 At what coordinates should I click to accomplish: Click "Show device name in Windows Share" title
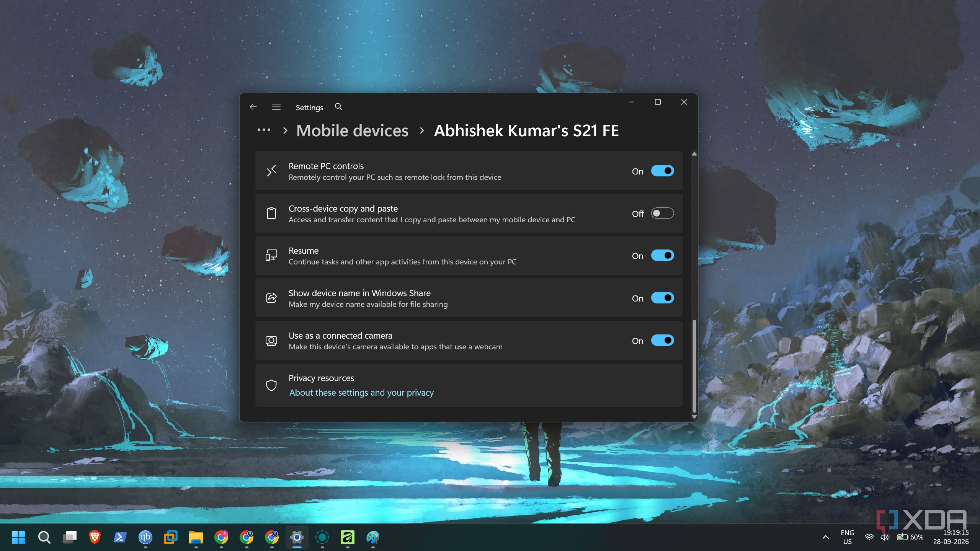coord(359,293)
